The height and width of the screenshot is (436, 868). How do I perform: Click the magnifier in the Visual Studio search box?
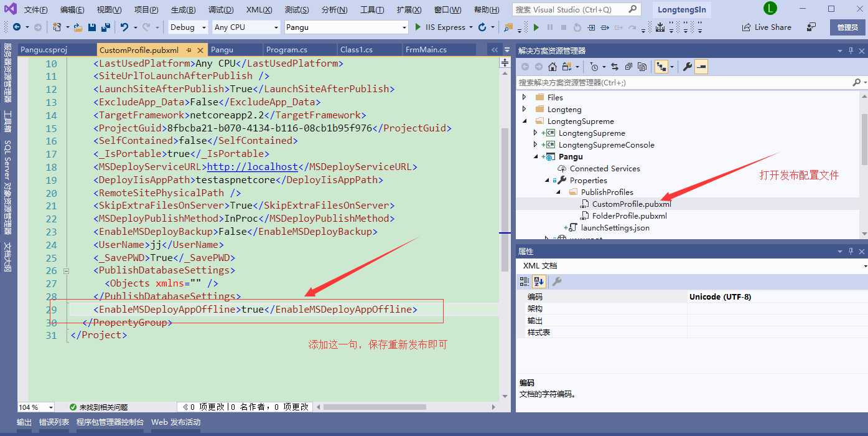point(632,9)
